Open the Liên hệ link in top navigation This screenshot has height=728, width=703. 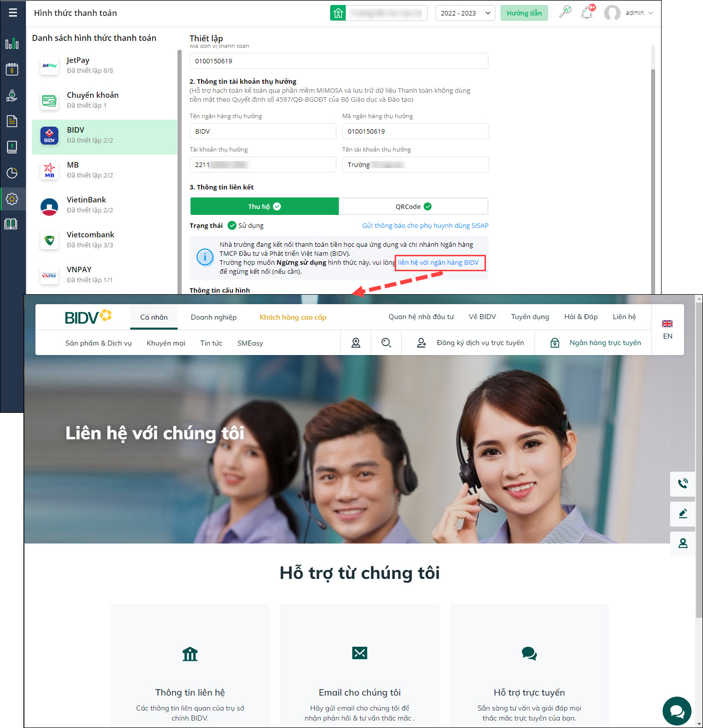coord(624,317)
